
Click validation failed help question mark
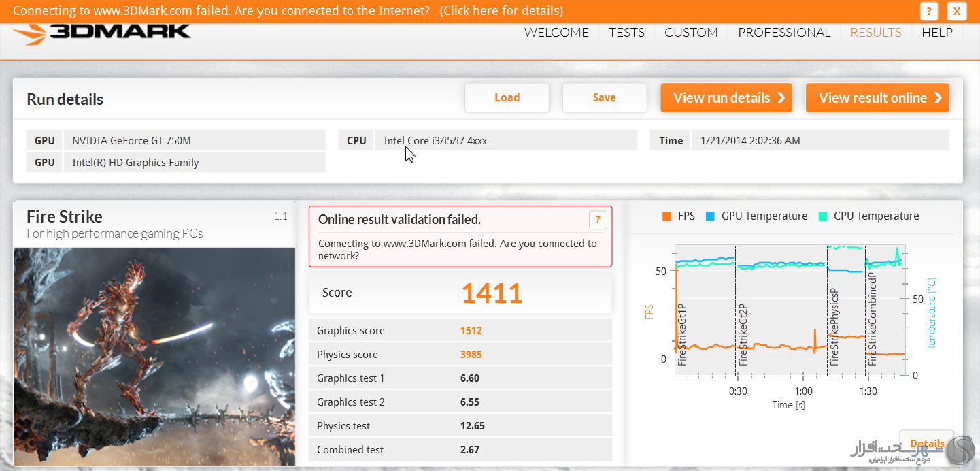tap(597, 220)
